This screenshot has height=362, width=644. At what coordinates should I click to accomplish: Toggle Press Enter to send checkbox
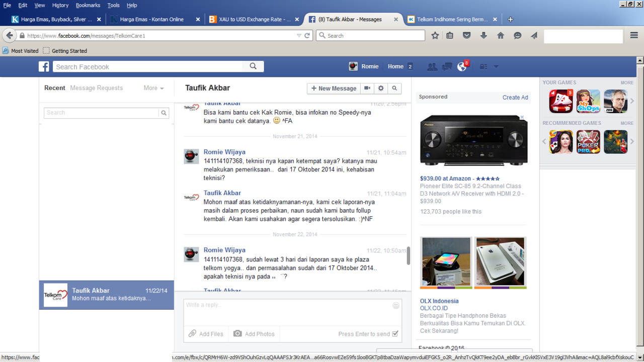coord(395,334)
